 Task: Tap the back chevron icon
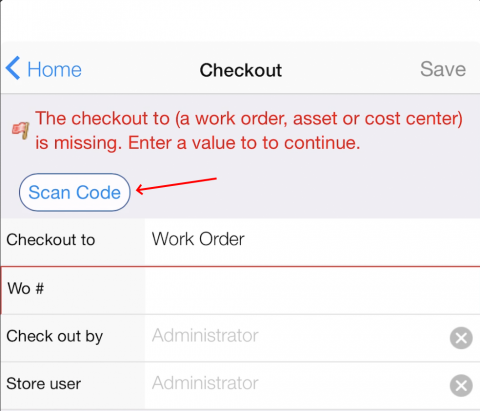13,68
